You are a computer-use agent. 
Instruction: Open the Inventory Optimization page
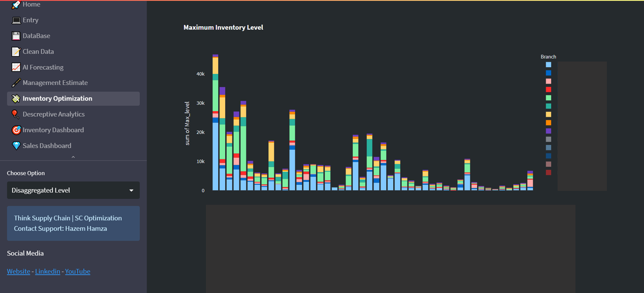pyautogui.click(x=57, y=99)
